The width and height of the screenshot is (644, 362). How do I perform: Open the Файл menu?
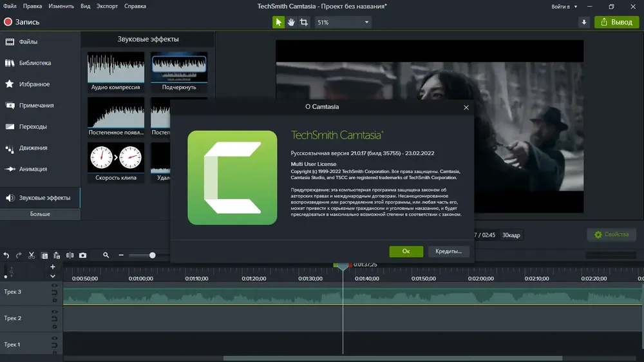[10, 6]
